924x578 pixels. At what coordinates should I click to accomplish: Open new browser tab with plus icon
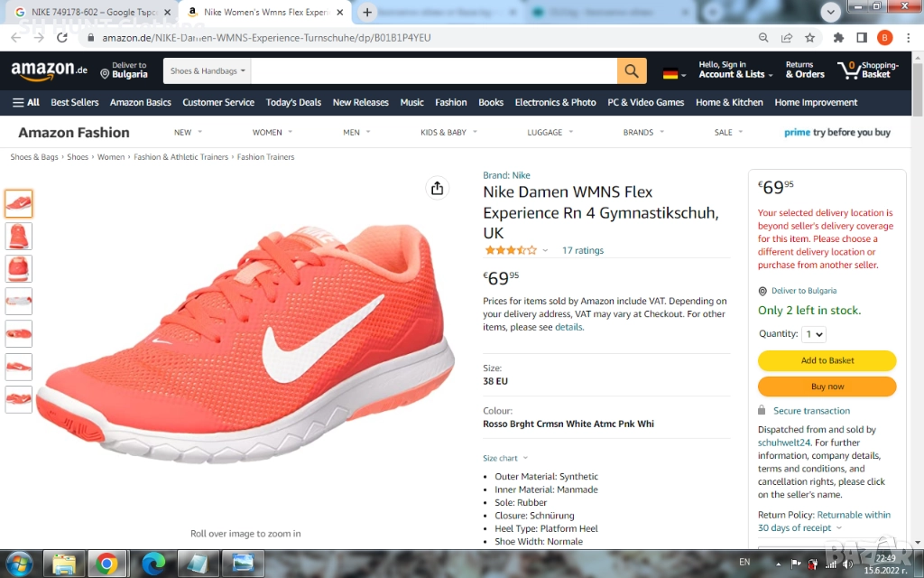click(x=367, y=13)
